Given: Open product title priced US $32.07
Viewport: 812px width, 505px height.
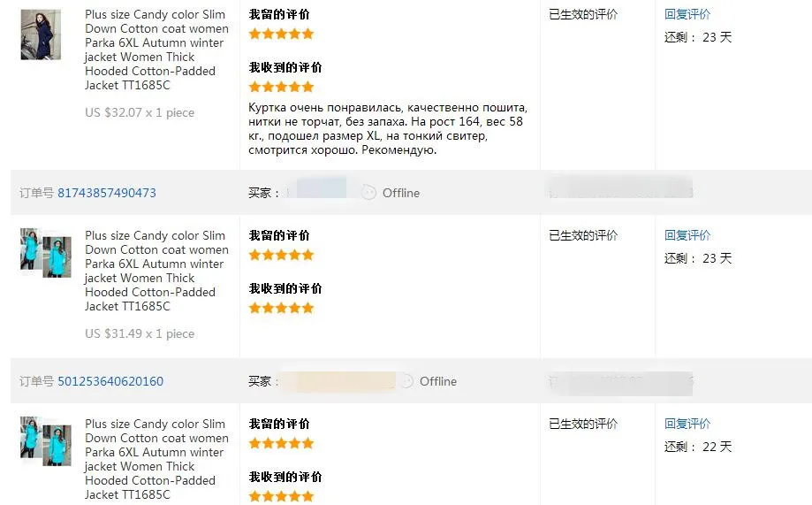Looking at the screenshot, I should [x=157, y=50].
